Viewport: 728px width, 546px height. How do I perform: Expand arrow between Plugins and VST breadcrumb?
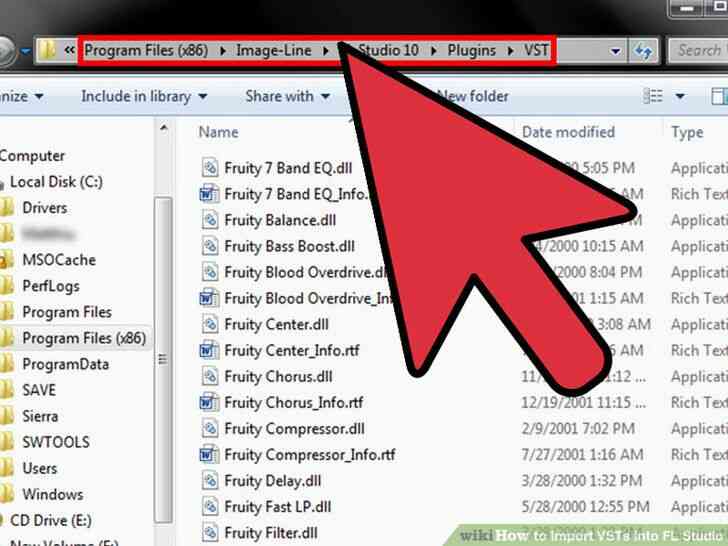(510, 51)
